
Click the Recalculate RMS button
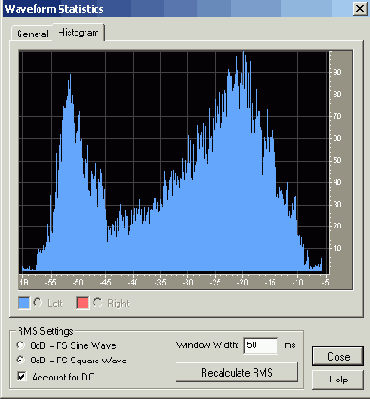point(237,372)
